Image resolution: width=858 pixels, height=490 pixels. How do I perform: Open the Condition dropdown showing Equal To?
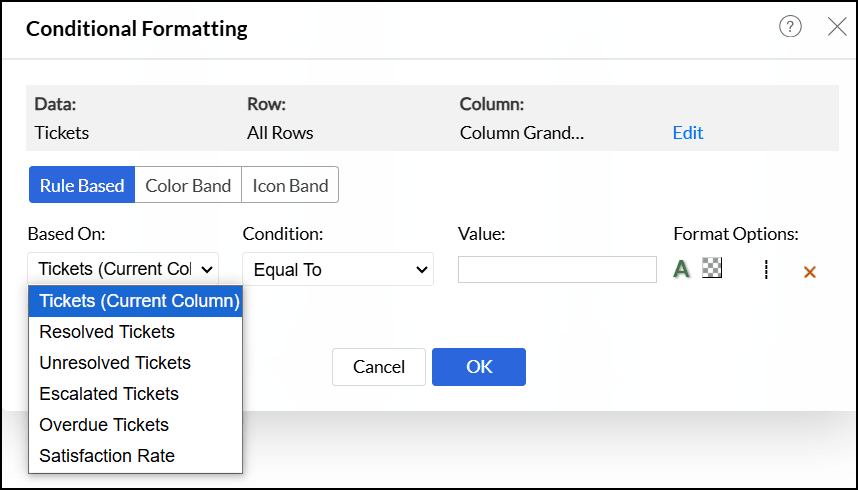click(x=338, y=269)
